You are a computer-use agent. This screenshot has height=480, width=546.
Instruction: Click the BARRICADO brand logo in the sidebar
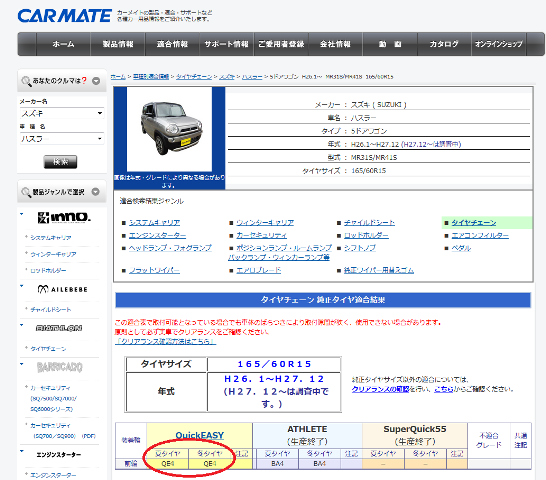point(60,367)
